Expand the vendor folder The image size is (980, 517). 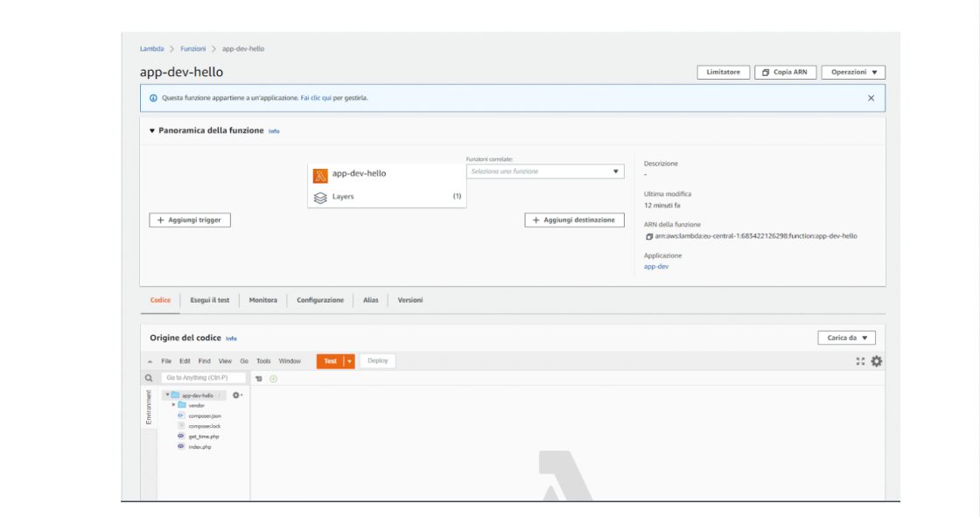point(174,405)
